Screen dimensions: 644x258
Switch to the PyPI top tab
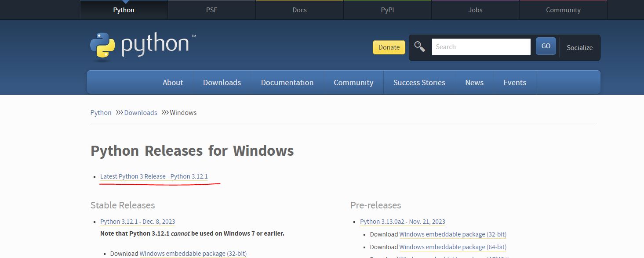click(x=387, y=10)
